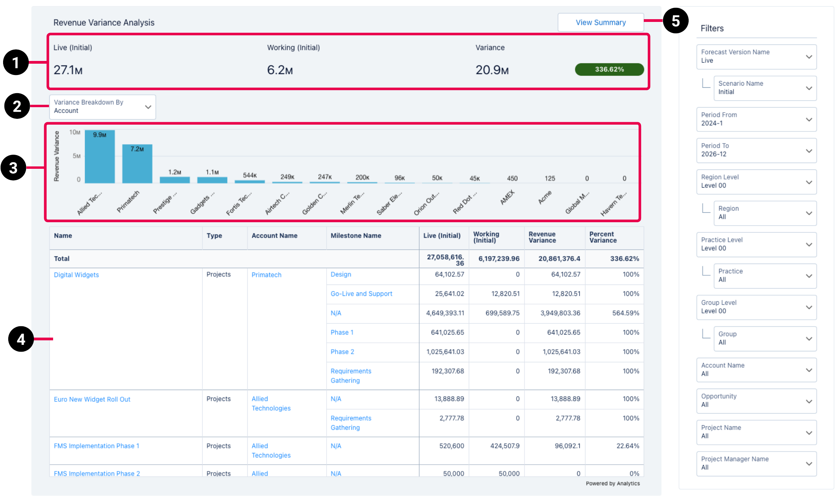Expand the Opportunity filter
837x504 pixels.
[x=756, y=401]
